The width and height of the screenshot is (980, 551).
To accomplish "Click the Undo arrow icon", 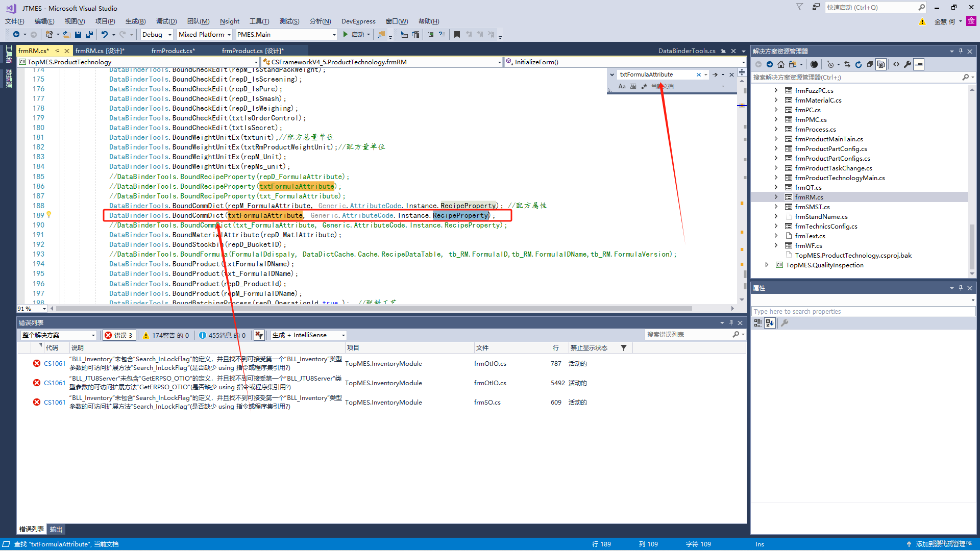I will 105,35.
